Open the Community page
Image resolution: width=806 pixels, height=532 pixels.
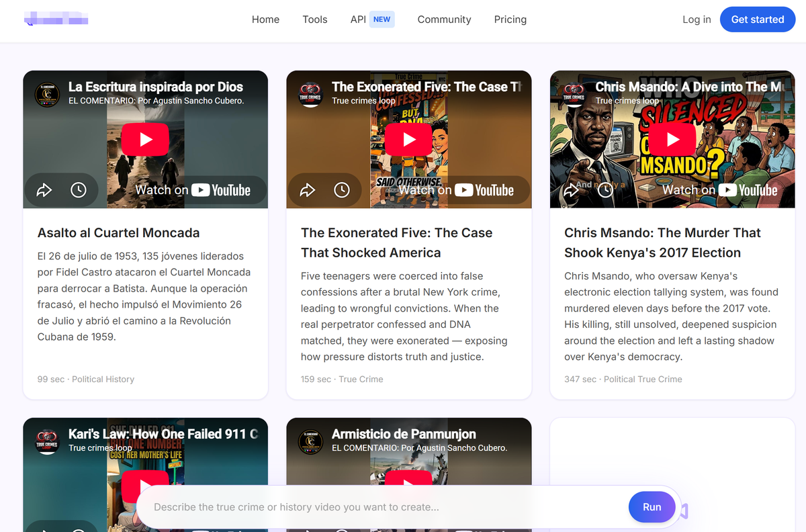coord(444,19)
